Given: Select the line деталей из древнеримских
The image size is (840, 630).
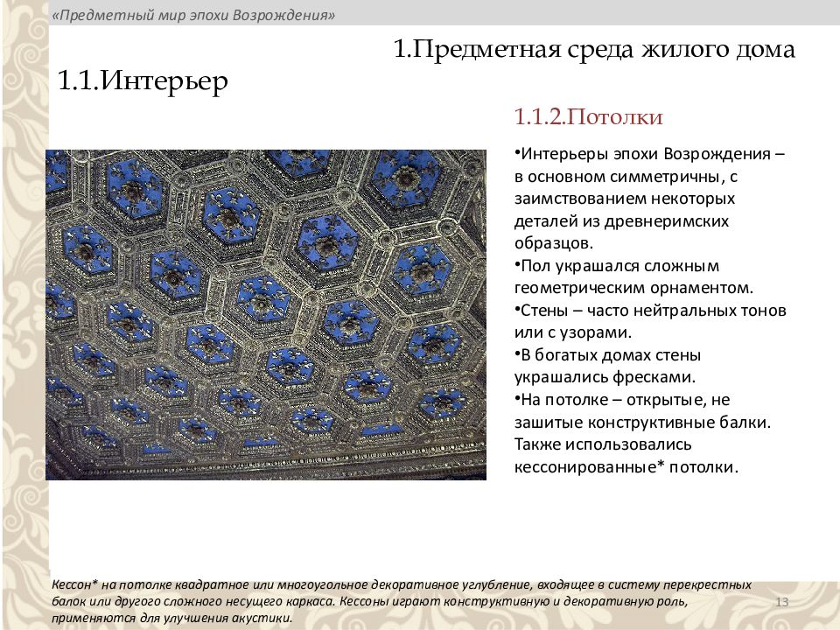Looking at the screenshot, I should pyautogui.click(x=621, y=220).
